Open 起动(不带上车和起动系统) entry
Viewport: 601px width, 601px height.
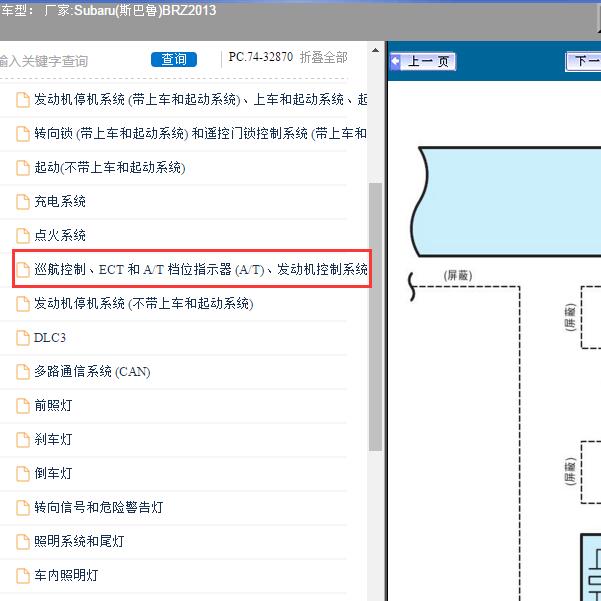[110, 167]
